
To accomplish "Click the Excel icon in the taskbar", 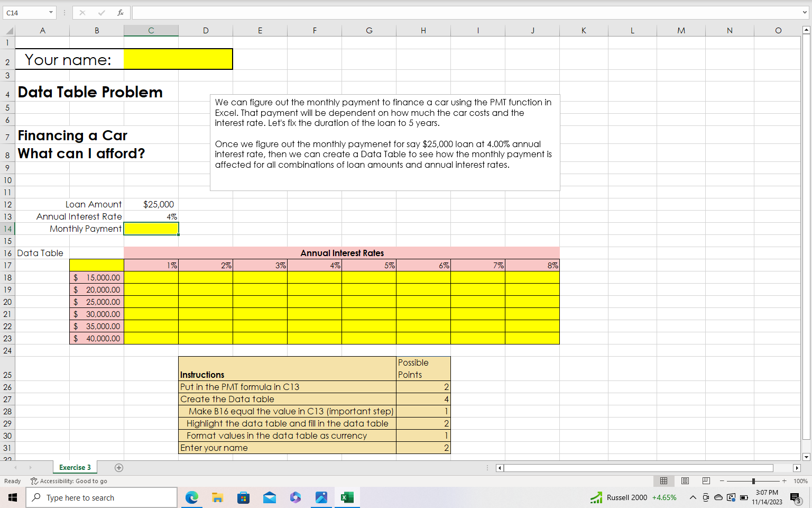I will coord(347,497).
